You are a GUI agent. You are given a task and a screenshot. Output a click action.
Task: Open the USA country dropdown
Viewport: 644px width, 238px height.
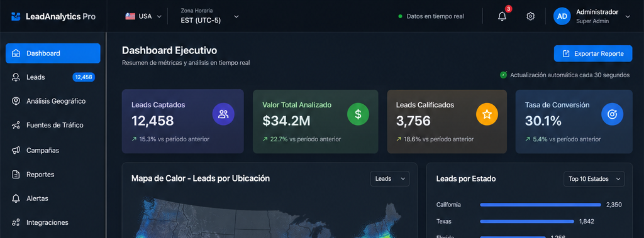143,16
